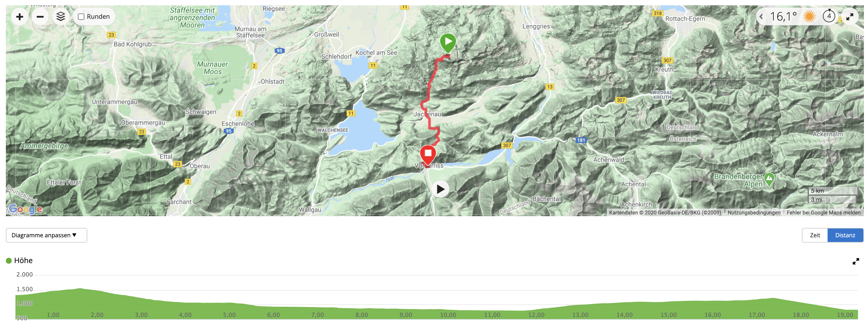Click the sunny weather icon

(809, 16)
